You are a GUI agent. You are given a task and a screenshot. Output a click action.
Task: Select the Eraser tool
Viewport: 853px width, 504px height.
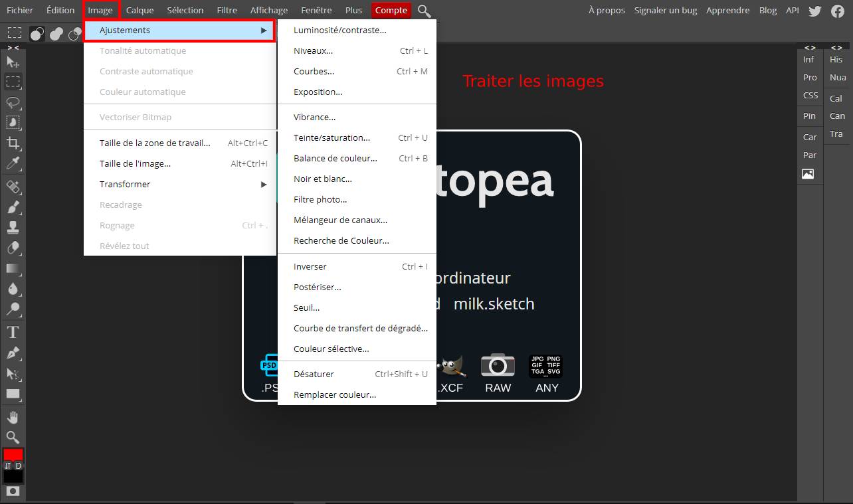13,248
